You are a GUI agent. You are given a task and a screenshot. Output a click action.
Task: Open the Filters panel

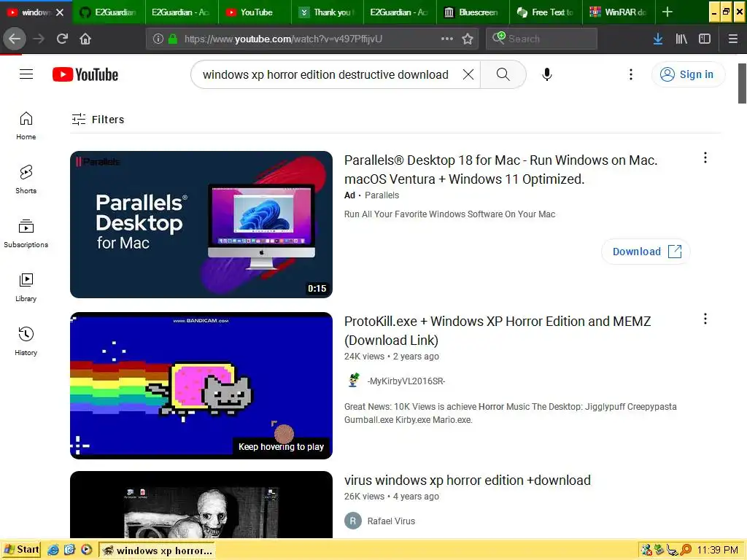click(98, 119)
